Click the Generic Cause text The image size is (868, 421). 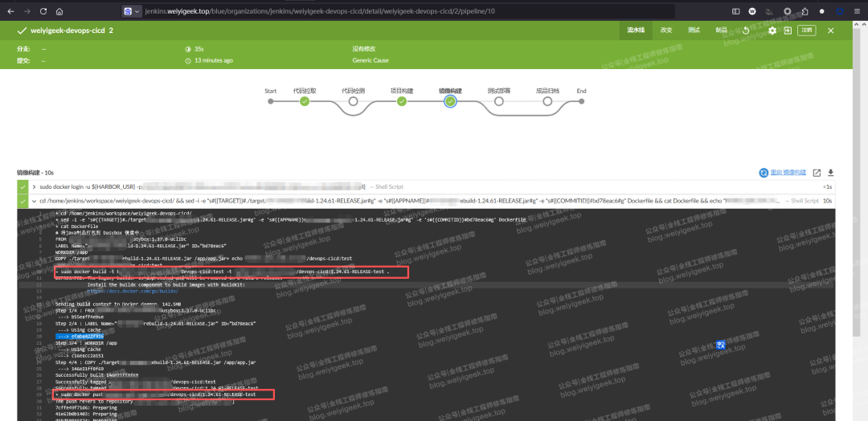pyautogui.click(x=371, y=60)
